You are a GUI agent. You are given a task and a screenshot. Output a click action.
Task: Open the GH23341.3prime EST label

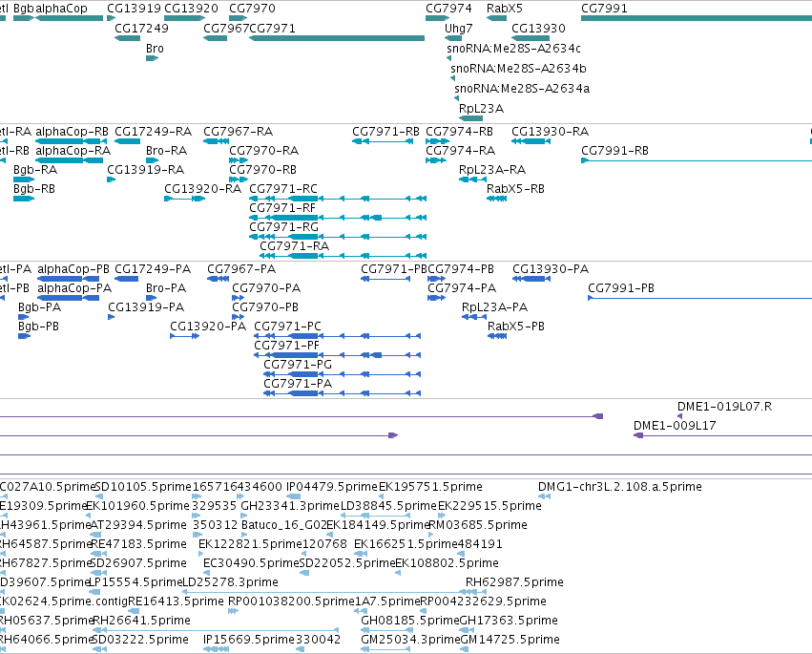coord(290,506)
